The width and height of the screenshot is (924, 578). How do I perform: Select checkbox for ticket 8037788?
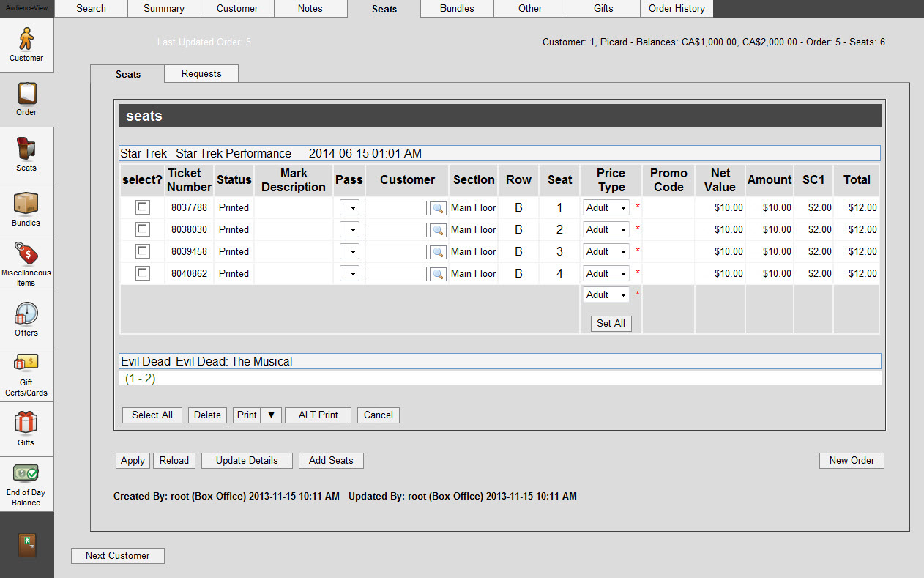(x=143, y=207)
